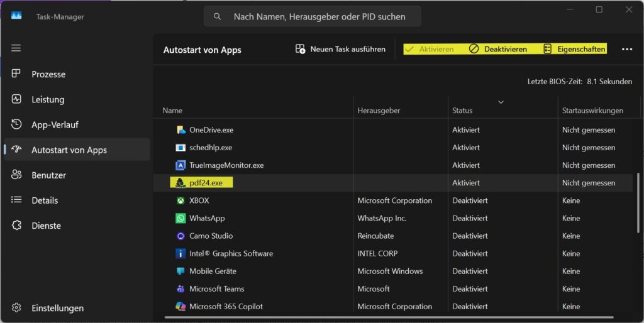Click the Einstellungen gear icon
Screen dimensions: 644x323
(16, 307)
